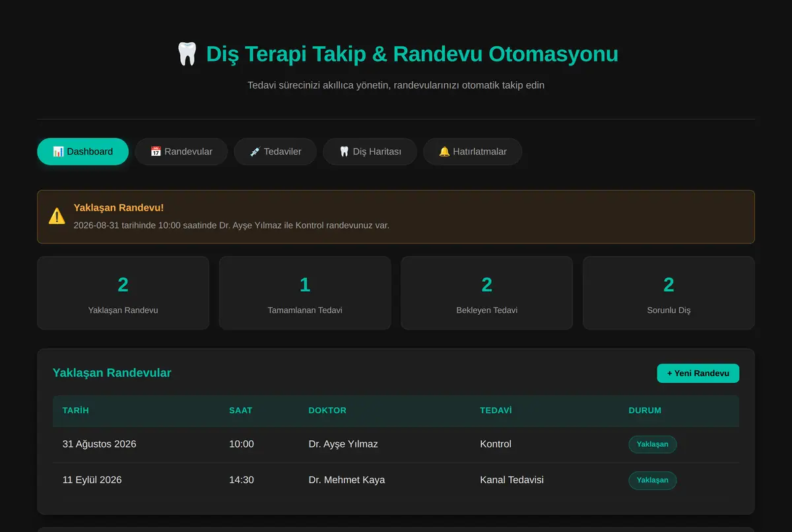This screenshot has width=792, height=532.
Task: Click the Kanal Tedavisi treatment cell
Action: 511,479
